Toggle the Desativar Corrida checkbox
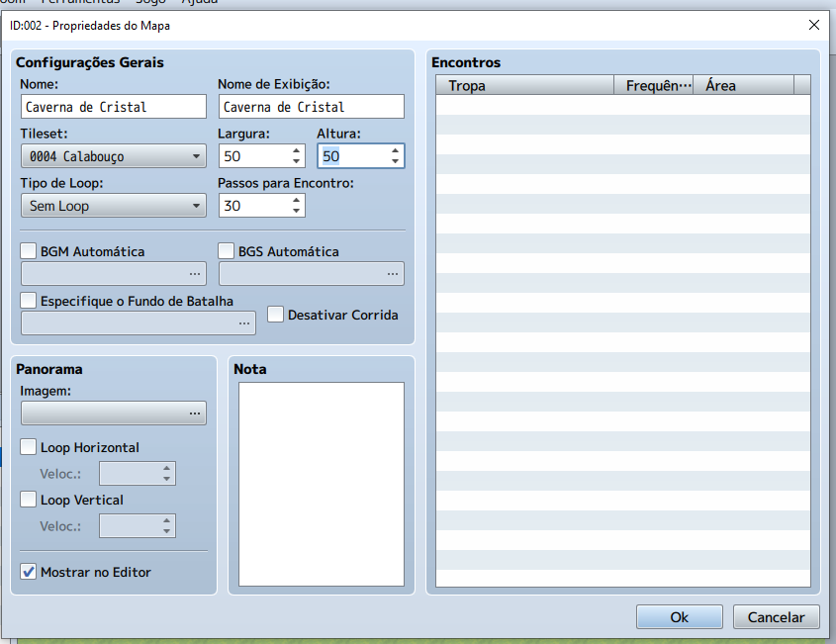This screenshot has width=836, height=644. 276,315
